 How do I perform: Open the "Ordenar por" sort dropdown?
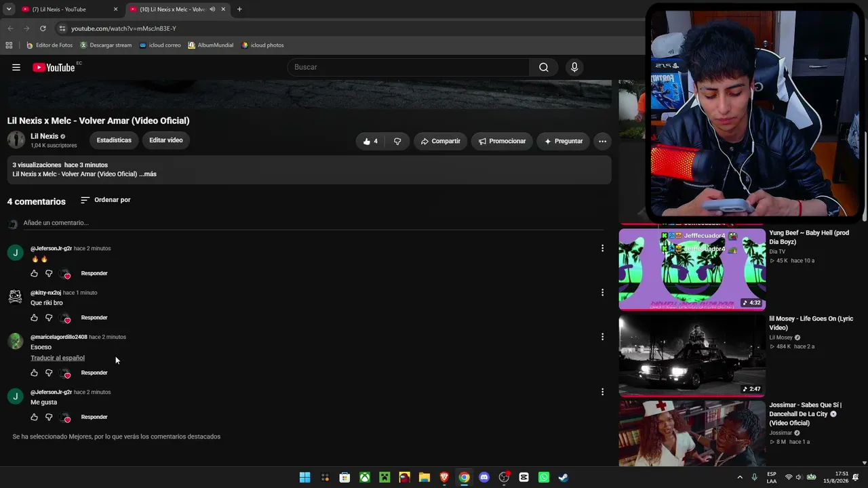pyautogui.click(x=105, y=200)
